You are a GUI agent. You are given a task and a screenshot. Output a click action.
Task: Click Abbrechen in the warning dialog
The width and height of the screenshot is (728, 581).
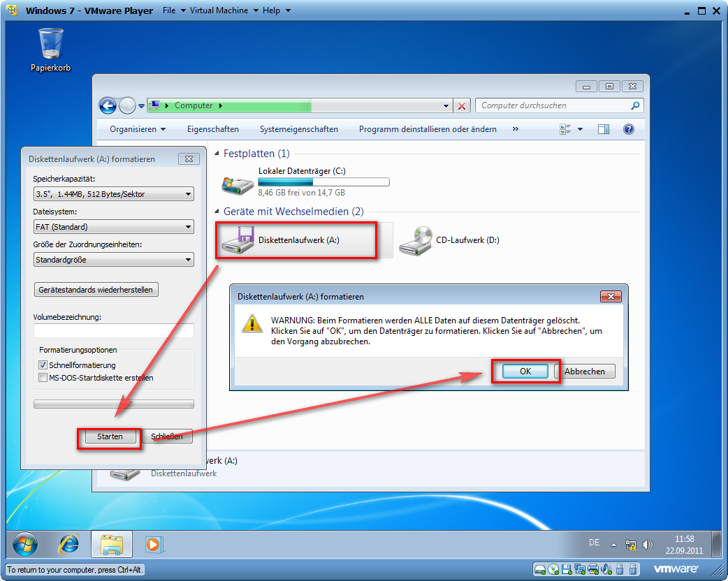click(x=585, y=372)
